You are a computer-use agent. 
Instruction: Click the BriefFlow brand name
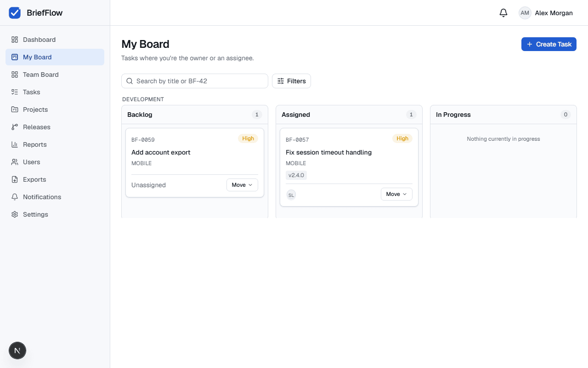click(45, 13)
